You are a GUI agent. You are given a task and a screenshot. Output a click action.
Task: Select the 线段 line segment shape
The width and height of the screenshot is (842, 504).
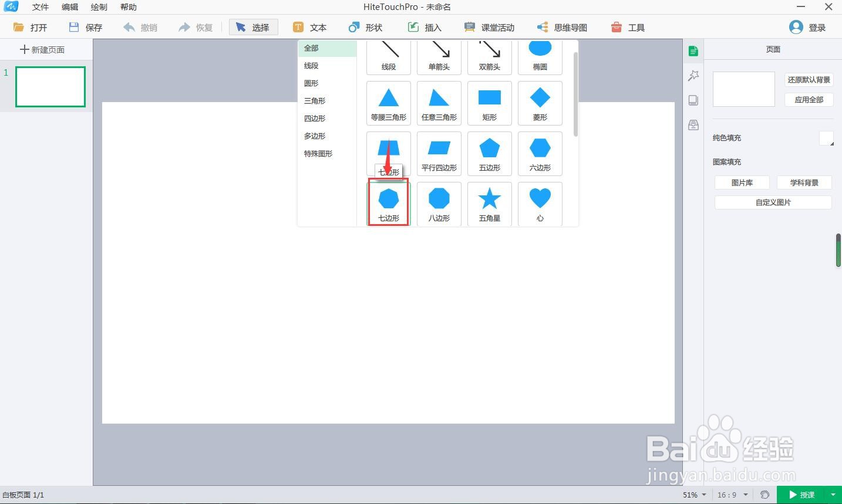click(x=389, y=57)
